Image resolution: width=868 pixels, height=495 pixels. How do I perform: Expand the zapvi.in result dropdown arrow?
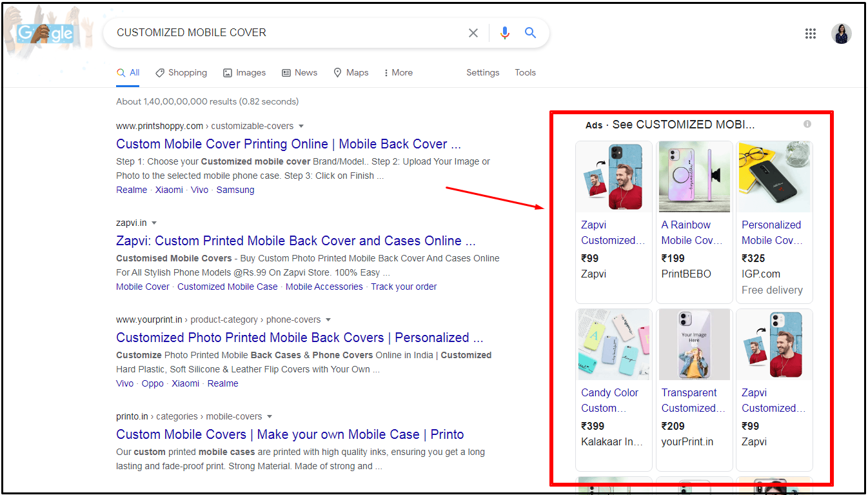pyautogui.click(x=154, y=223)
